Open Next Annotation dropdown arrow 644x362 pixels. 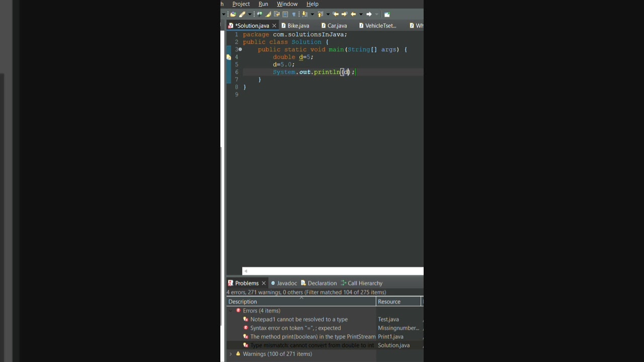point(312,14)
